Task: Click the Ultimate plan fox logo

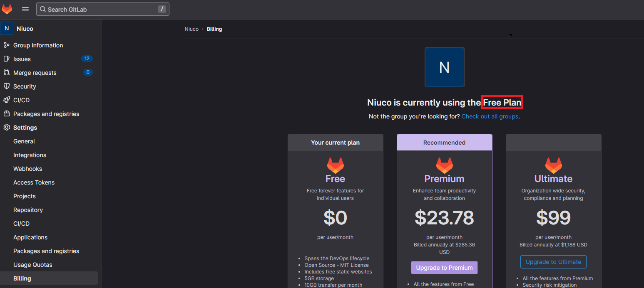Action: (553, 165)
